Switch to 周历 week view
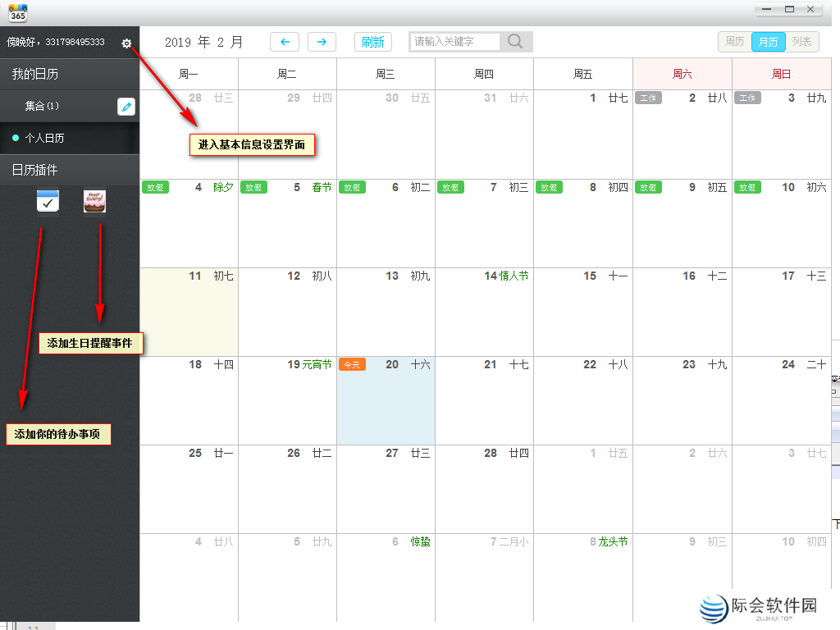The image size is (840, 630). coord(734,42)
